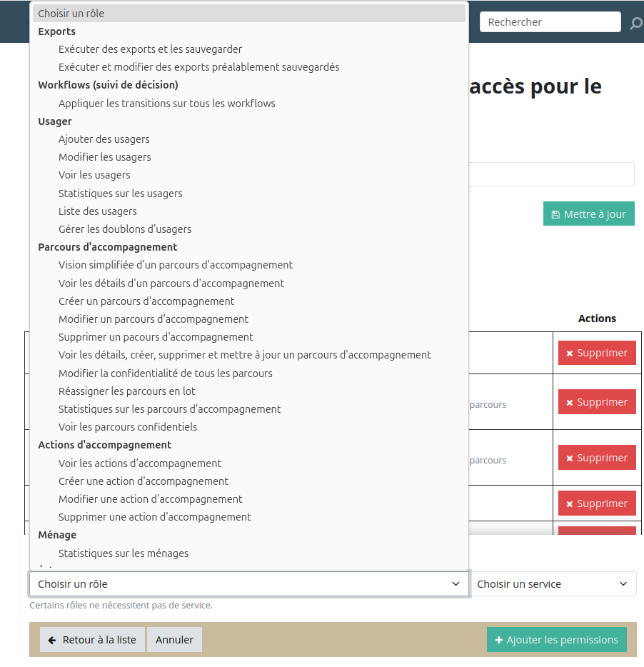Pick Voir les parcours confidentiels
This screenshot has height=667, width=644.
(x=127, y=427)
